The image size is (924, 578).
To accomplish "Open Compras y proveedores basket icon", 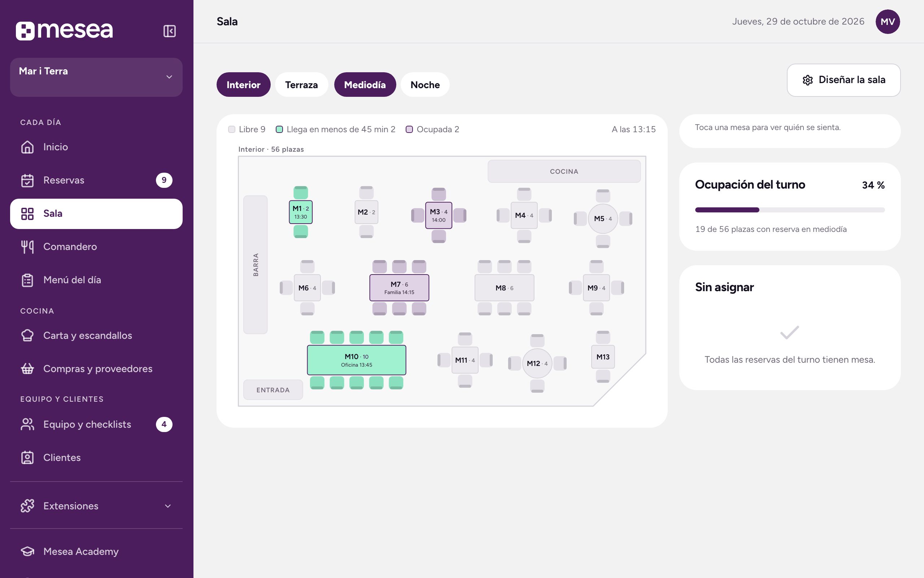I will (27, 369).
